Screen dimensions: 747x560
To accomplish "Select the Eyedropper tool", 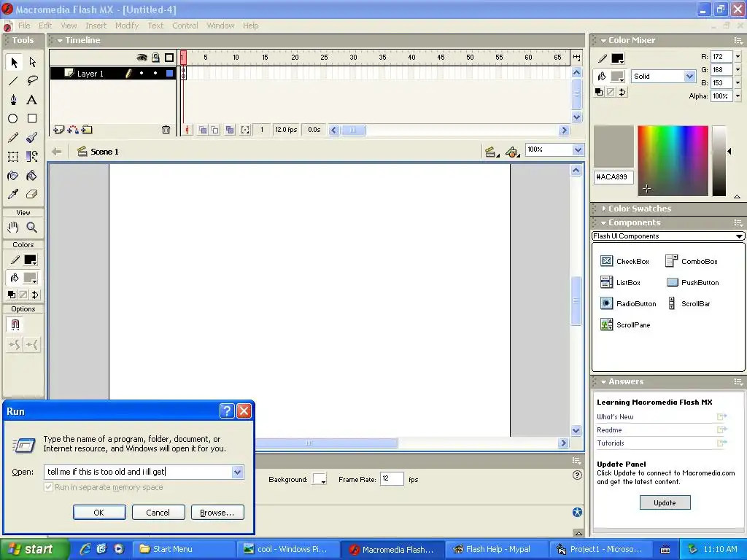I will (13, 194).
